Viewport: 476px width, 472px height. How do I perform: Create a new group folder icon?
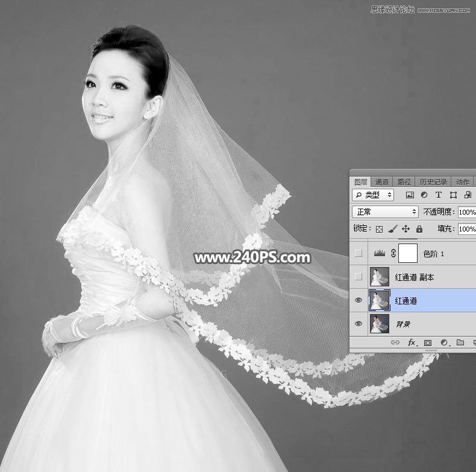(460, 342)
